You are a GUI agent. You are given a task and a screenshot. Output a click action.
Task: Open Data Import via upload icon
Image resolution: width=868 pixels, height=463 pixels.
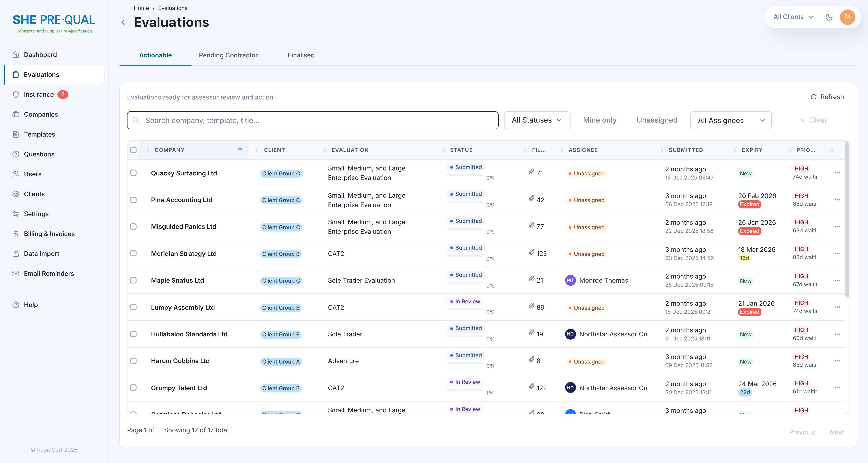[x=16, y=253]
